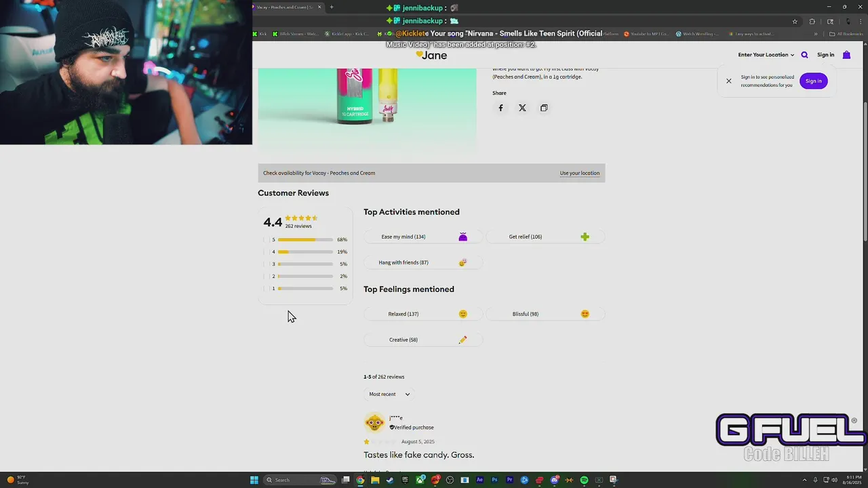Screen dimensions: 868x488
Task: Click the 5-star 68% rating bar
Action: tap(305, 240)
